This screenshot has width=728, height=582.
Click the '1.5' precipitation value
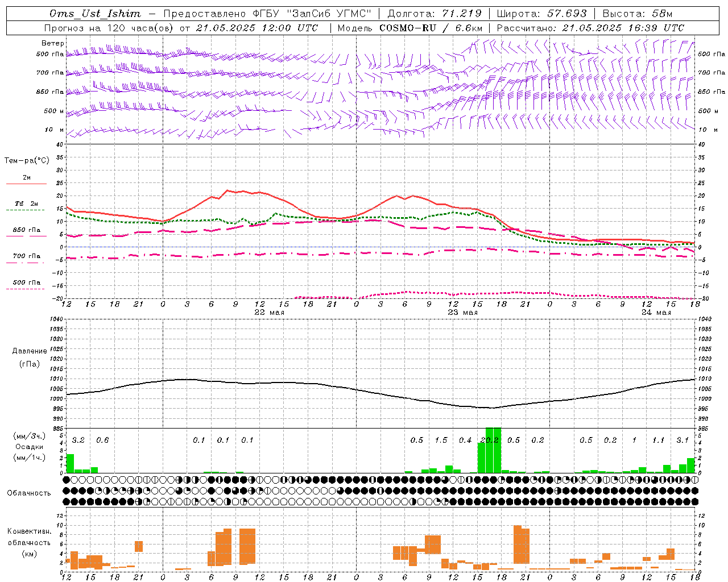click(x=441, y=440)
